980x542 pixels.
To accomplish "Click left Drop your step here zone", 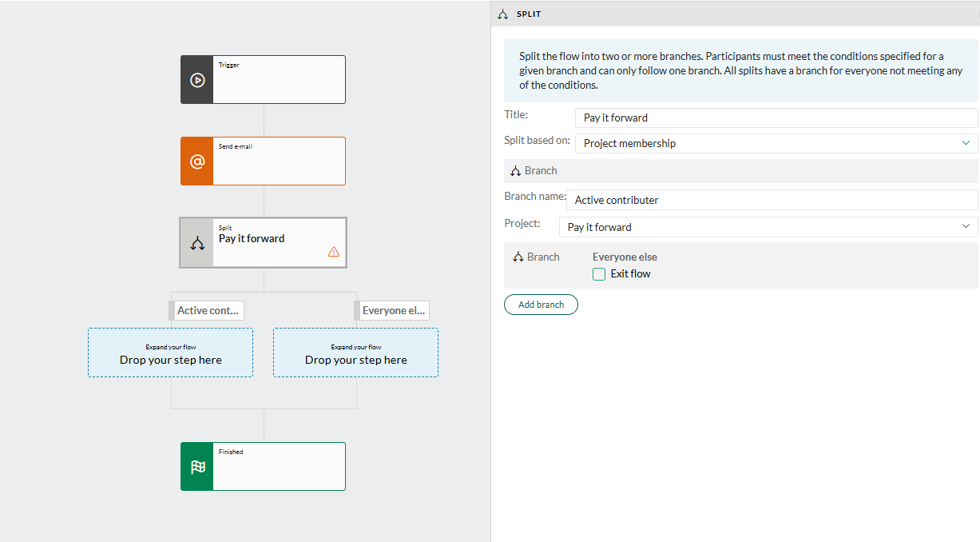I will point(170,353).
